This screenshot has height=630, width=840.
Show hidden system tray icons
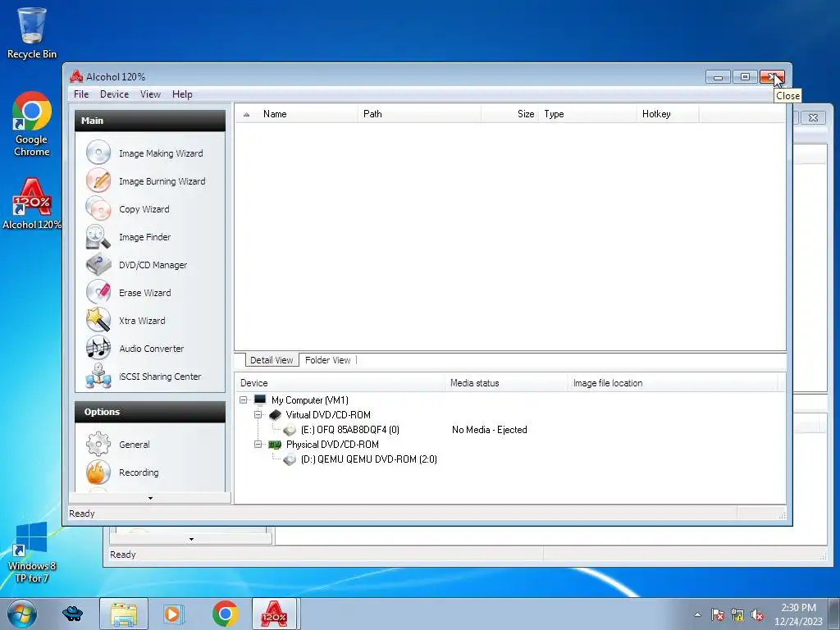[x=697, y=614]
